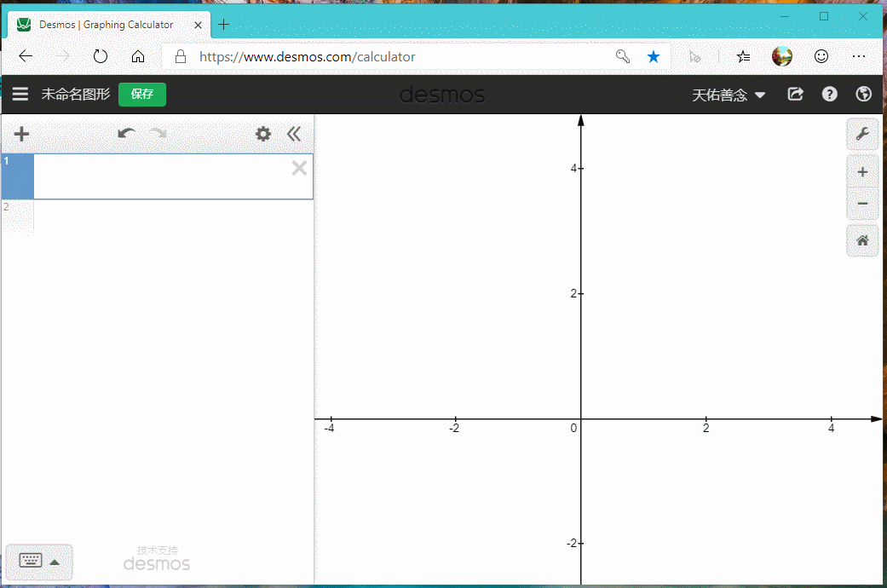Click the 未命名图形 graph title
887x588 pixels.
click(x=76, y=94)
